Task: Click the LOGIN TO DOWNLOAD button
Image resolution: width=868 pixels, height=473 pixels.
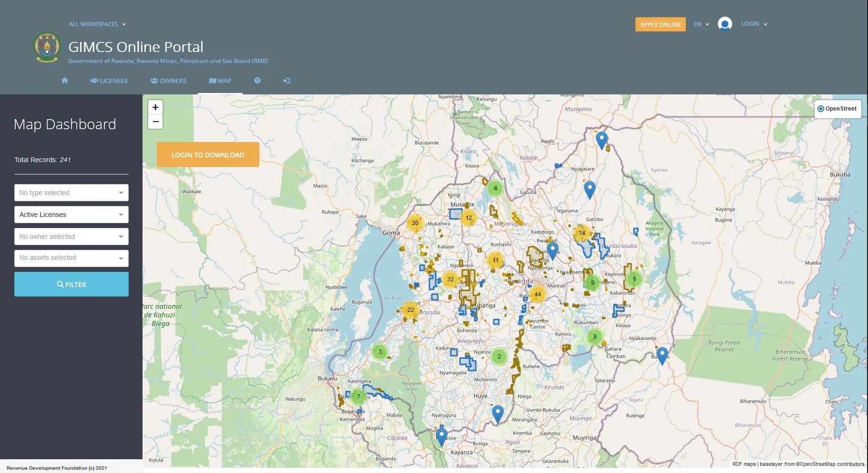Action: click(x=208, y=154)
